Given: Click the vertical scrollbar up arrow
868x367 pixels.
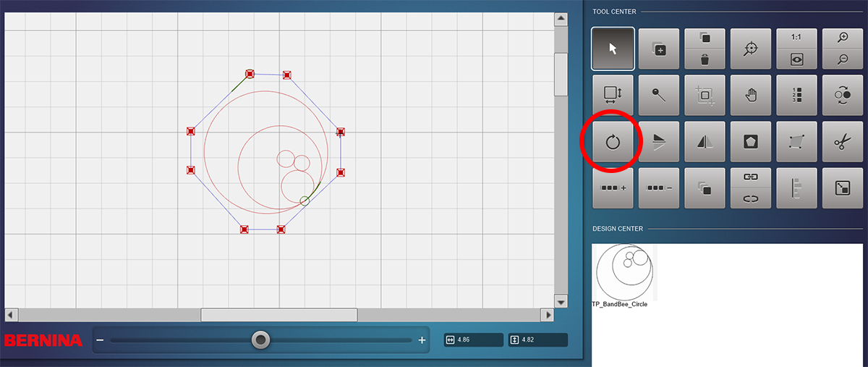Looking at the screenshot, I should coord(561,19).
